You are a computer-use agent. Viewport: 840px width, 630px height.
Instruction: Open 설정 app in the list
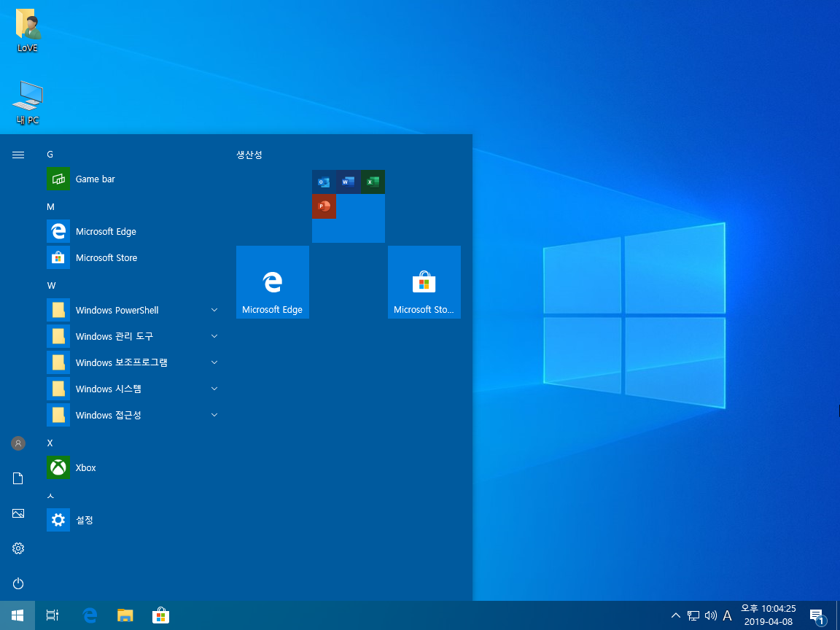[x=133, y=520]
